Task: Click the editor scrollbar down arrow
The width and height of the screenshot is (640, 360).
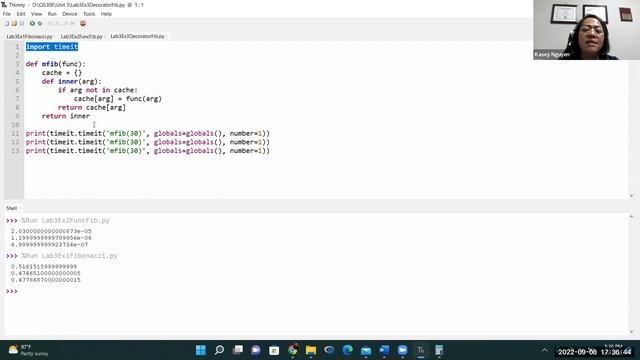Action: [x=631, y=196]
